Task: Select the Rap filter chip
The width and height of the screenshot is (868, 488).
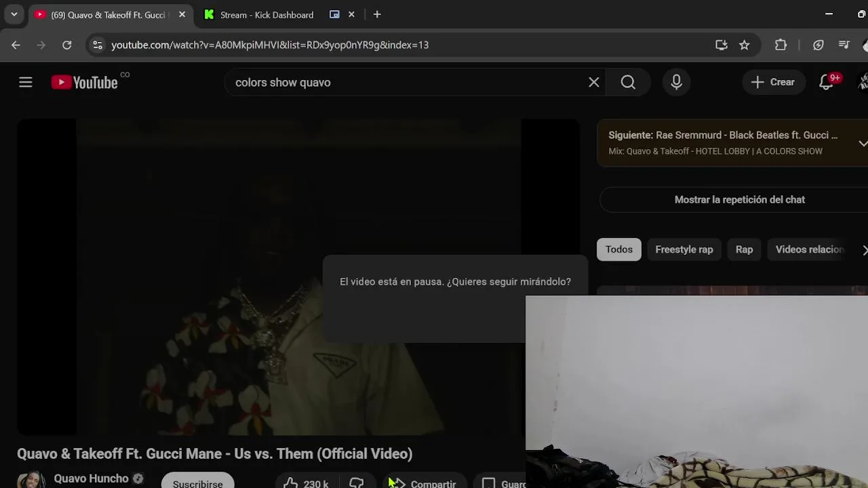Action: 744,249
